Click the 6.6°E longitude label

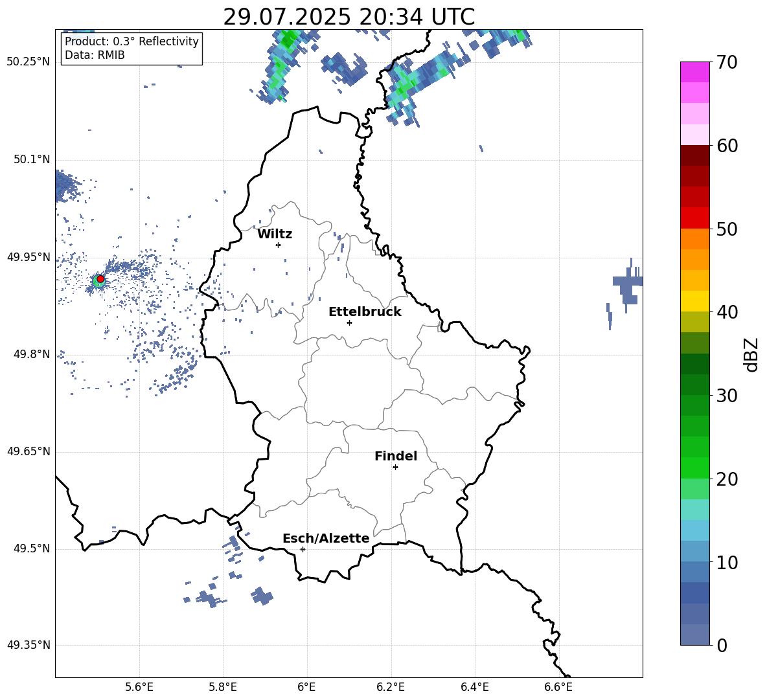pos(558,687)
